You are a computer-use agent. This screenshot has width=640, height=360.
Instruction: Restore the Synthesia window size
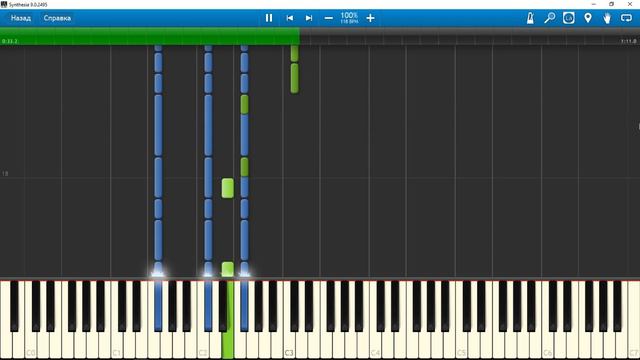pos(611,4)
